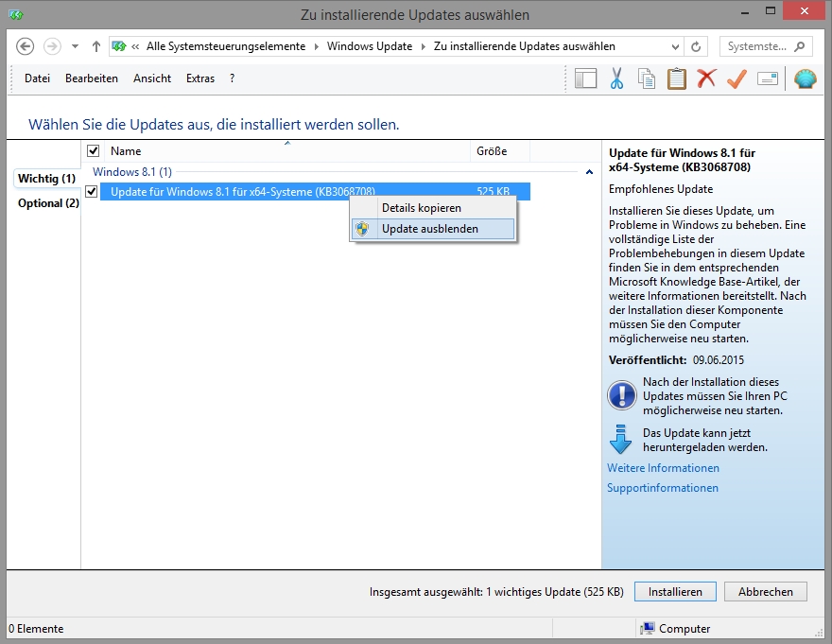Uncheck the KB3068708 update checkbox
832x644 pixels.
pyautogui.click(x=92, y=191)
